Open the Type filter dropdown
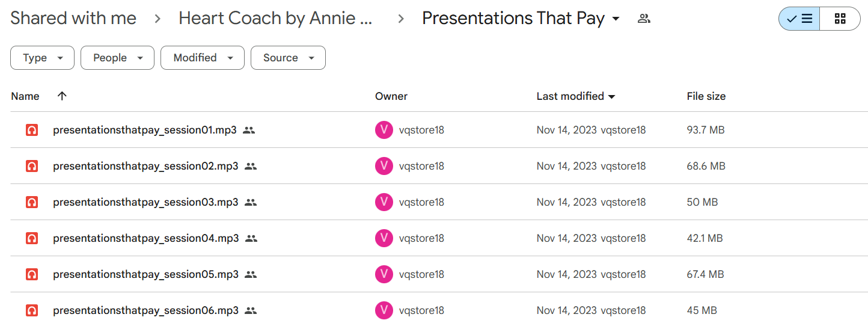The height and width of the screenshot is (326, 868). point(43,58)
